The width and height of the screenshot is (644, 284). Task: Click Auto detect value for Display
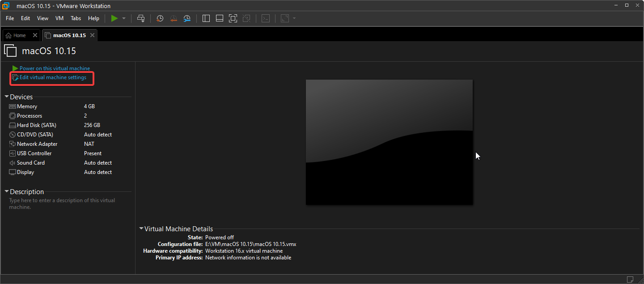(x=98, y=172)
